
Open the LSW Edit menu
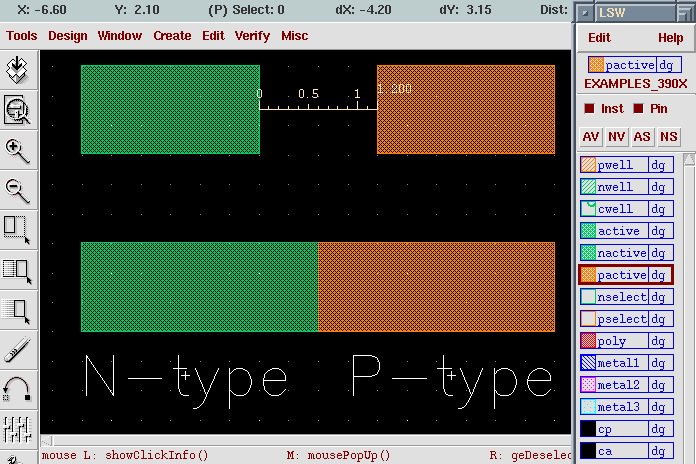pos(599,38)
